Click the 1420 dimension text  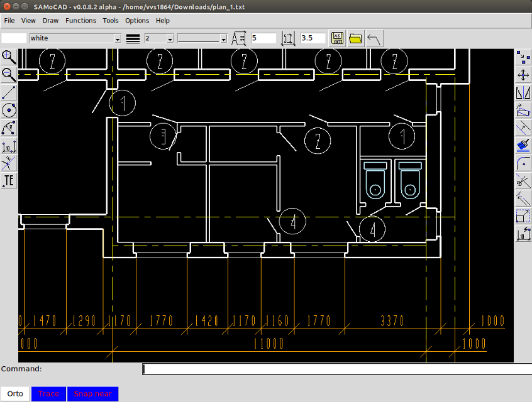pos(206,320)
